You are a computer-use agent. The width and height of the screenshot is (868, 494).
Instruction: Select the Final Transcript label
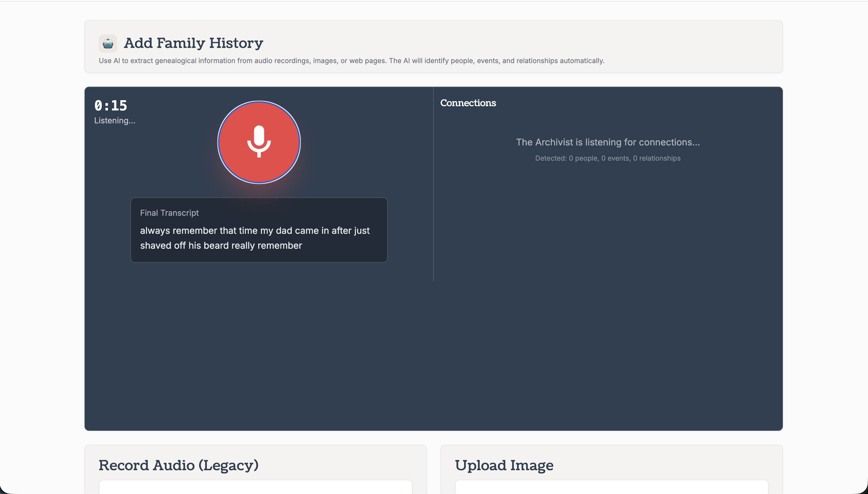[x=169, y=213]
